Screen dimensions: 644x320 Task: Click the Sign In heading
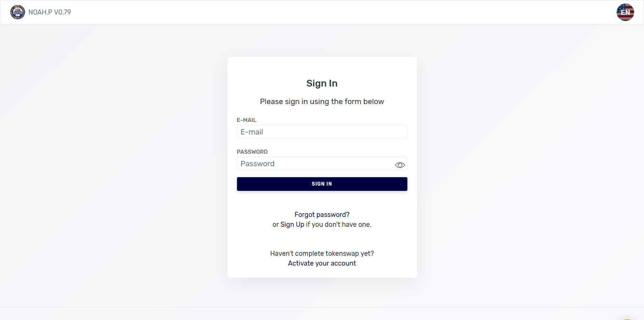tap(322, 83)
